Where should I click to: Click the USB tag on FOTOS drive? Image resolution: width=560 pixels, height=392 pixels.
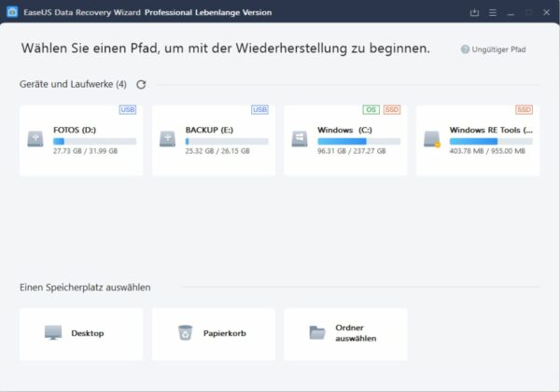point(128,109)
